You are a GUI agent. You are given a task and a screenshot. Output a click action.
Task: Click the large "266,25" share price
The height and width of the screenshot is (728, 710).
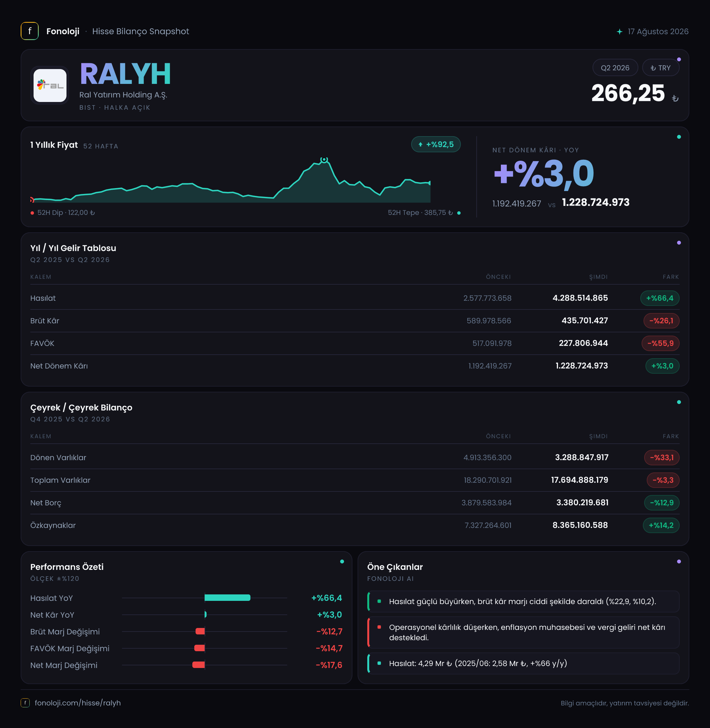pyautogui.click(x=628, y=93)
